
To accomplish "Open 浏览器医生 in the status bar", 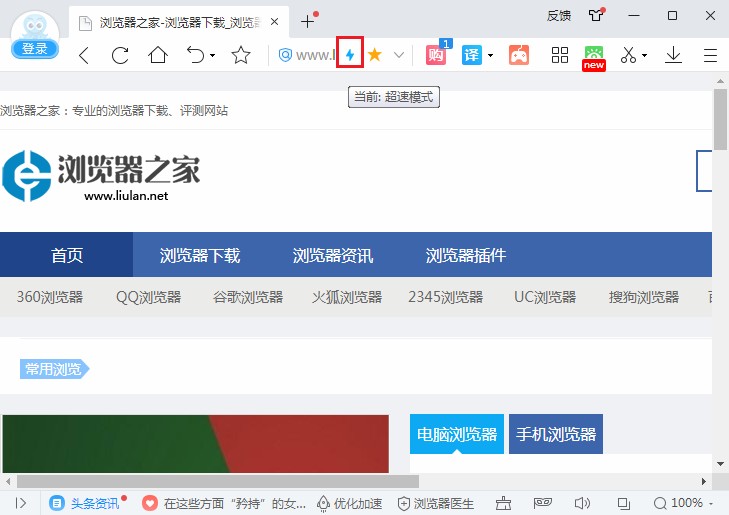I will (436, 503).
